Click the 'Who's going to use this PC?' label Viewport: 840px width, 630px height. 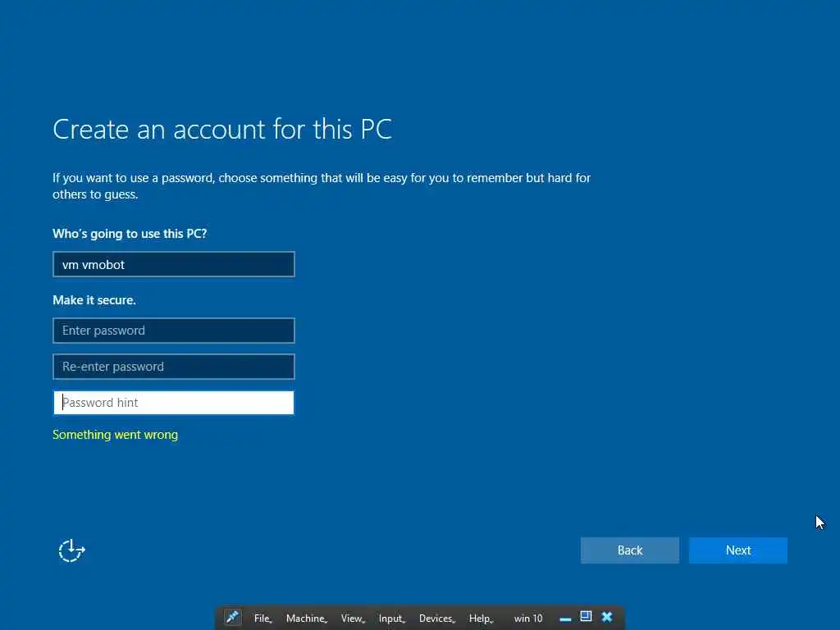130,234
